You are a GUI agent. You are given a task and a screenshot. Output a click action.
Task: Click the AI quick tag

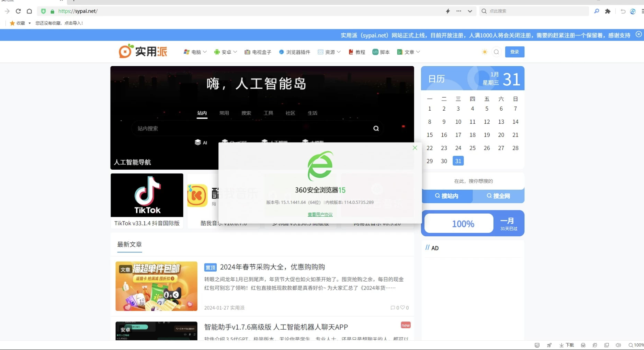pyautogui.click(x=201, y=142)
